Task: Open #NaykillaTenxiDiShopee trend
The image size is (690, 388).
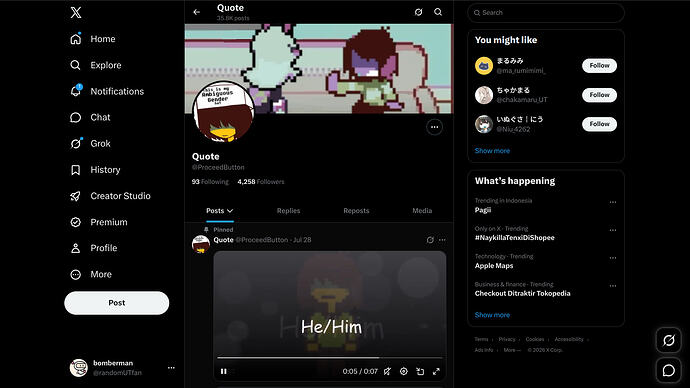Action: [514, 238]
